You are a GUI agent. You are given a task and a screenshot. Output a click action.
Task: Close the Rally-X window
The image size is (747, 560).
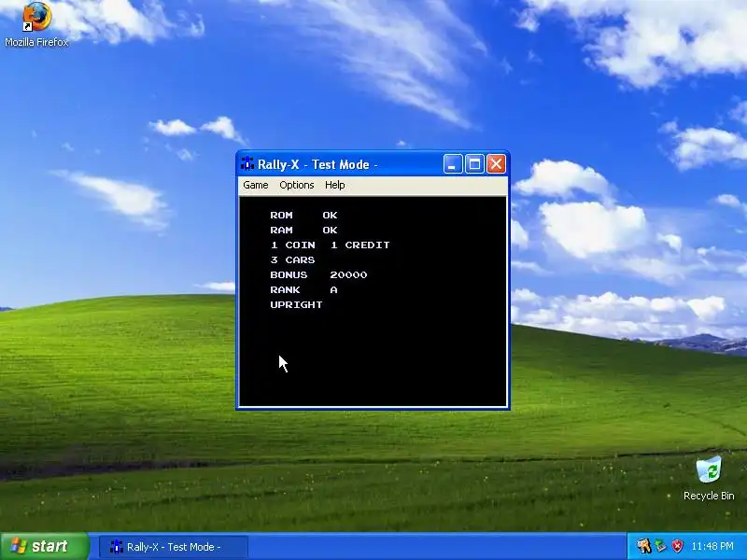496,164
